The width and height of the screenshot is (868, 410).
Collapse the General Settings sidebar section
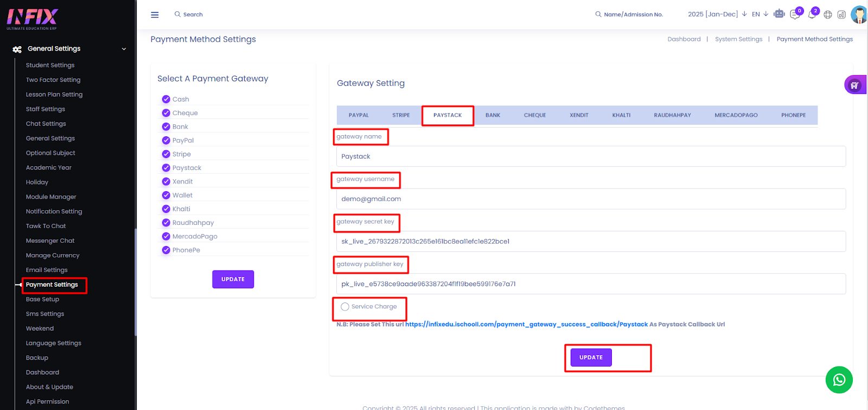click(124, 49)
